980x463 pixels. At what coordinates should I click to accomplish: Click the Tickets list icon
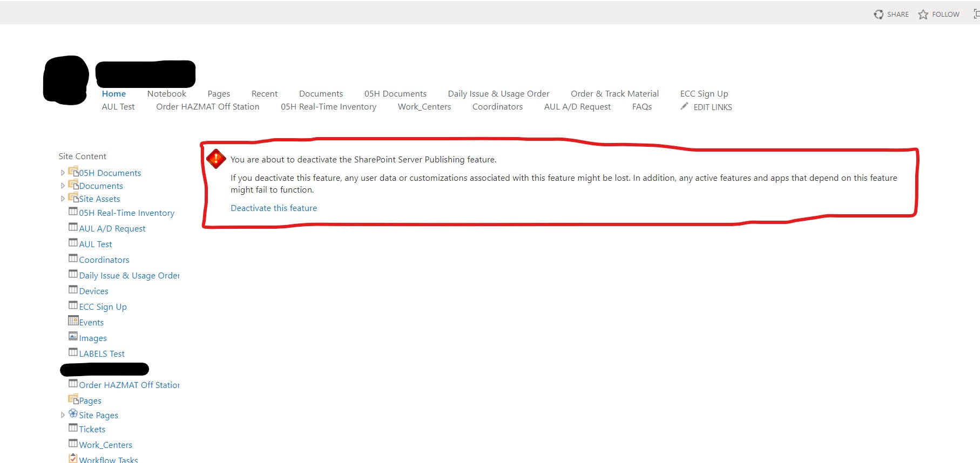tap(73, 427)
